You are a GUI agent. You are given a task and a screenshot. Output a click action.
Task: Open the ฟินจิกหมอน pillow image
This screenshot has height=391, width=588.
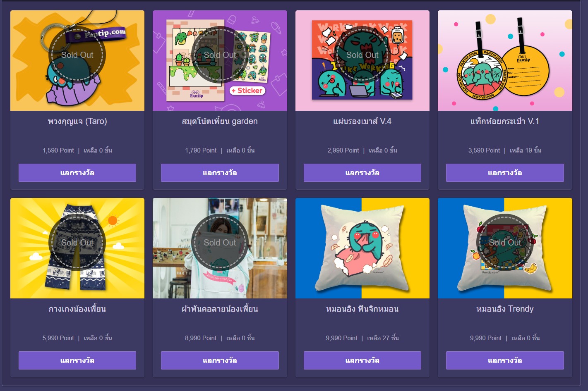coord(362,248)
